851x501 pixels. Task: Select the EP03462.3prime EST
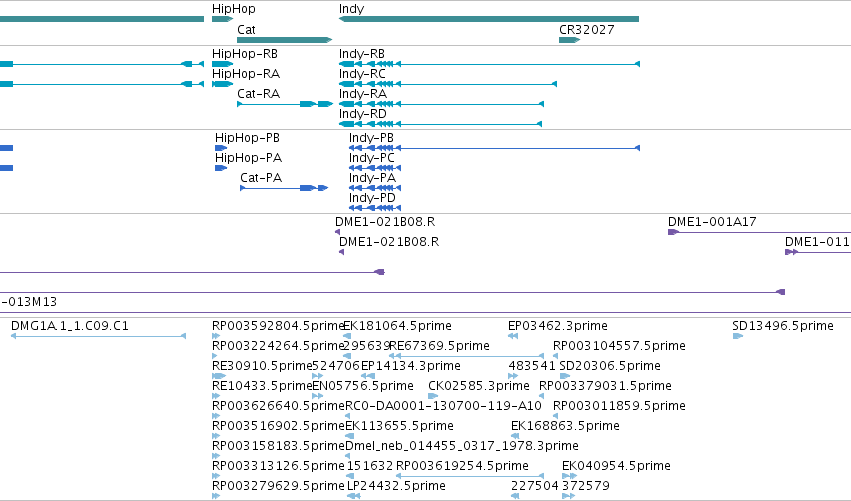coord(513,336)
